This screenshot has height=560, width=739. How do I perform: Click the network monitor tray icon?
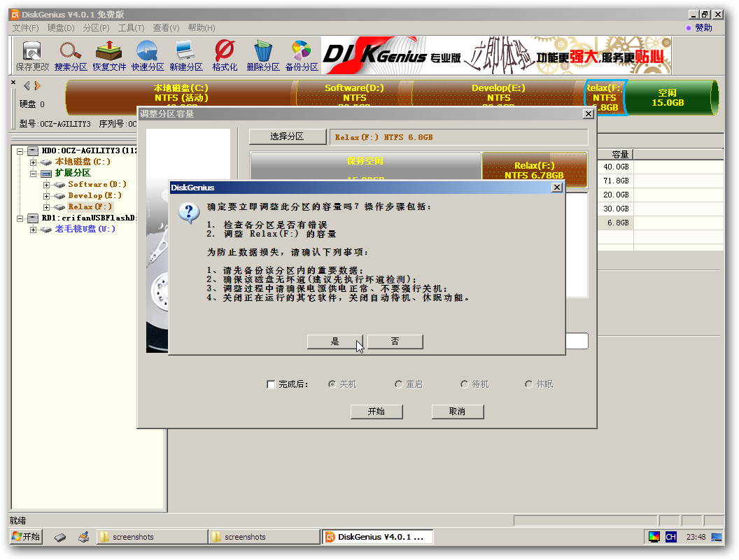pos(717,537)
